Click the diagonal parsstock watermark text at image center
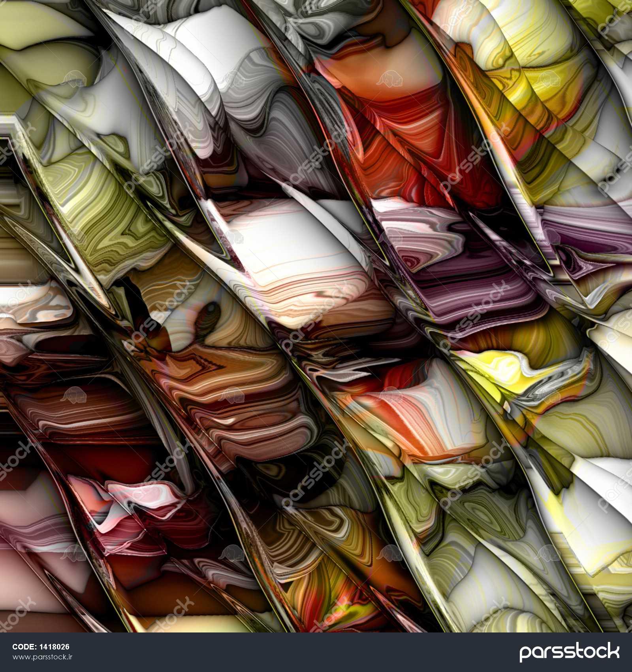The height and width of the screenshot is (672, 632). (316, 316)
